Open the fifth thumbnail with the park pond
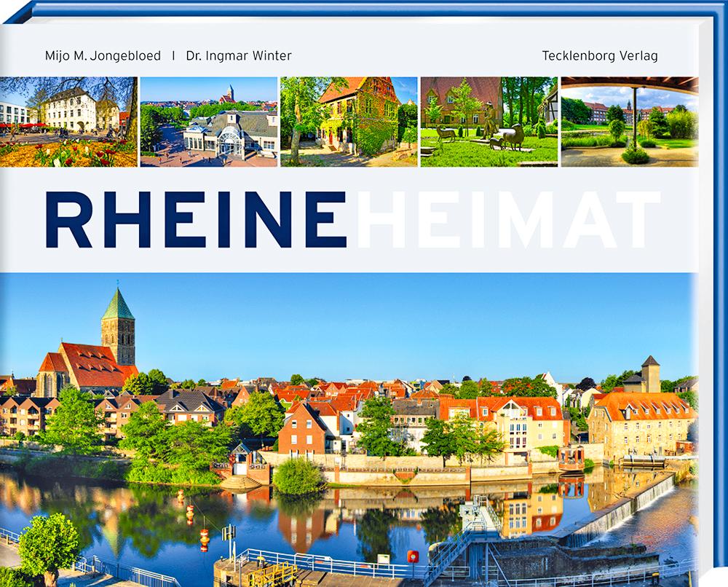The height and width of the screenshot is (587, 728). [629, 122]
